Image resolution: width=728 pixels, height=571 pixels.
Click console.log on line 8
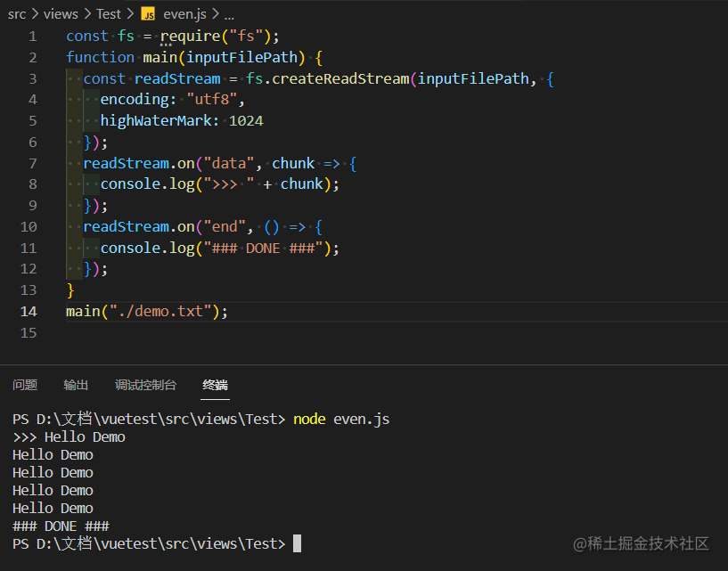147,184
